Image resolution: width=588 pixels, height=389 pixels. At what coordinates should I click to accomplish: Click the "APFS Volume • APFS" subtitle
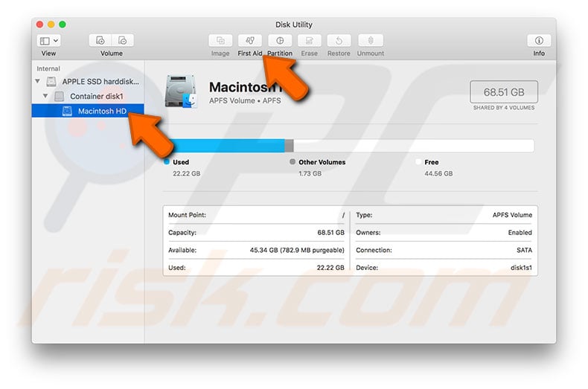245,100
